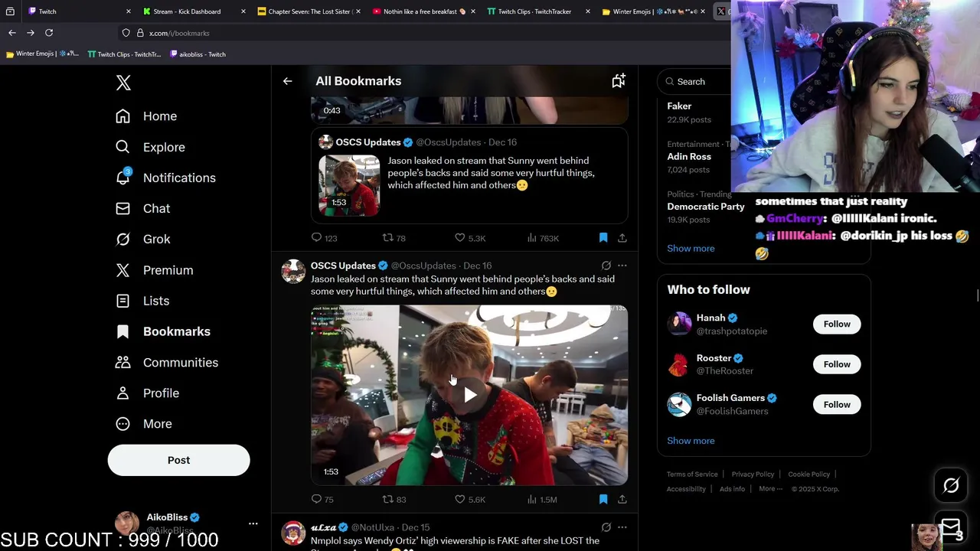Like the post with 5.3K likes

pos(469,238)
